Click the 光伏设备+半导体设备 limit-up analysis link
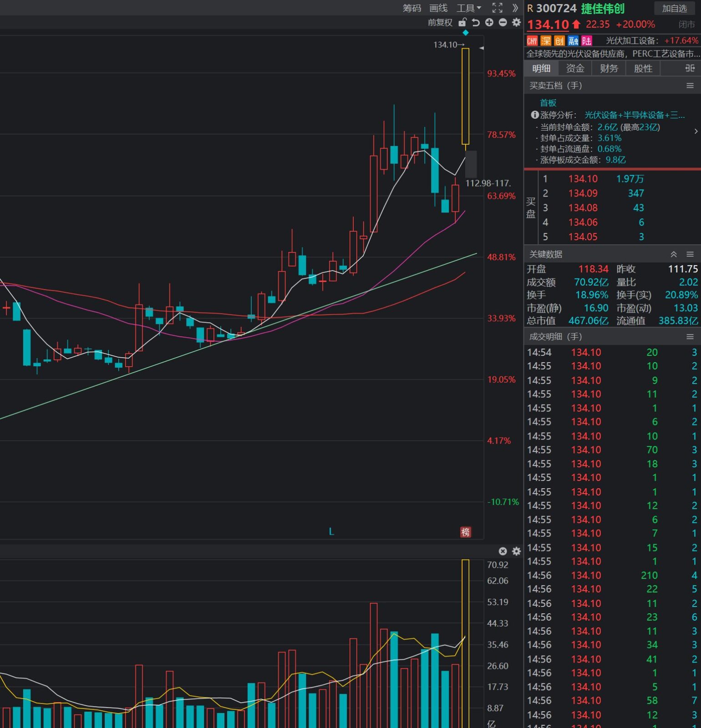701x728 pixels. point(634,115)
